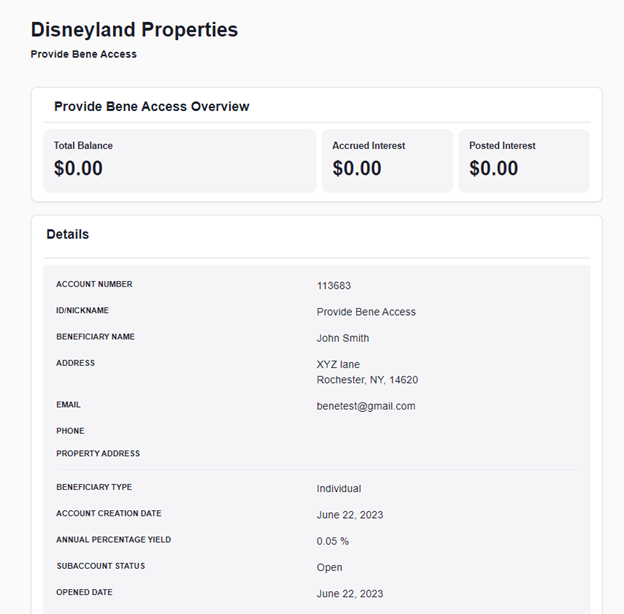This screenshot has height=614, width=624.
Task: Select the Provide Bene Access Overview title
Action: pyautogui.click(x=152, y=107)
